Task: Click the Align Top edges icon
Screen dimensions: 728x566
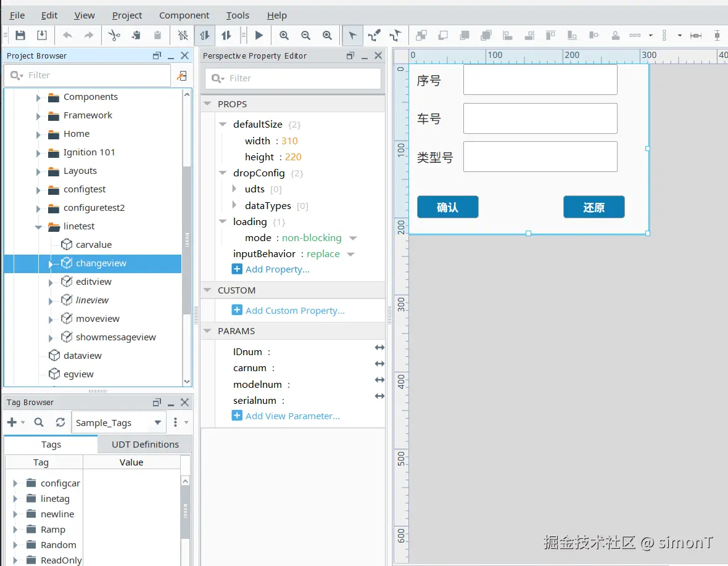Action: point(551,35)
